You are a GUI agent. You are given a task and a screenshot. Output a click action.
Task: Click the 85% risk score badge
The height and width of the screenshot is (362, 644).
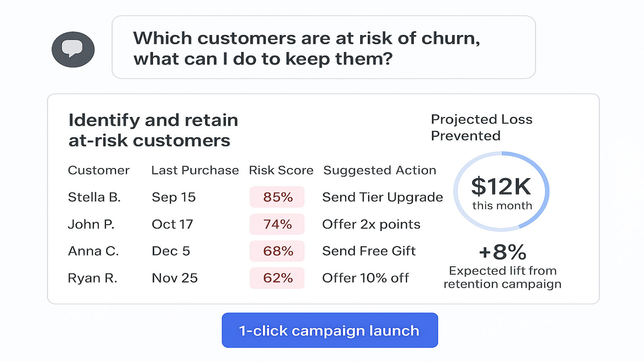tap(277, 197)
